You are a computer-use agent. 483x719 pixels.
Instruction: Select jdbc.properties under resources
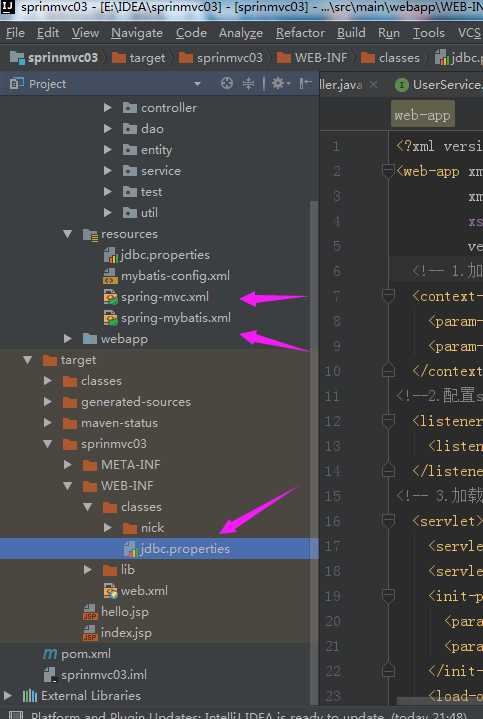point(157,255)
